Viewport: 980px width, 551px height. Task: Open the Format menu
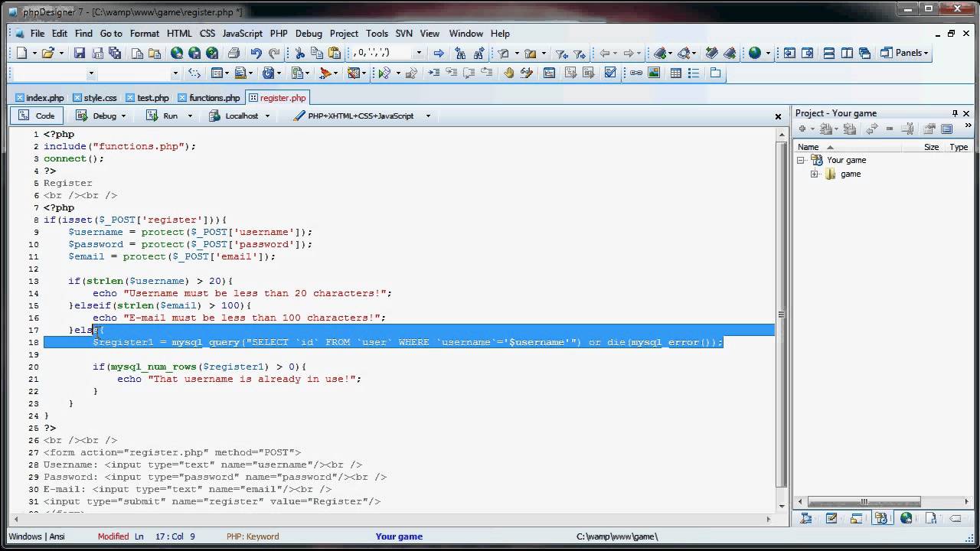tap(145, 34)
